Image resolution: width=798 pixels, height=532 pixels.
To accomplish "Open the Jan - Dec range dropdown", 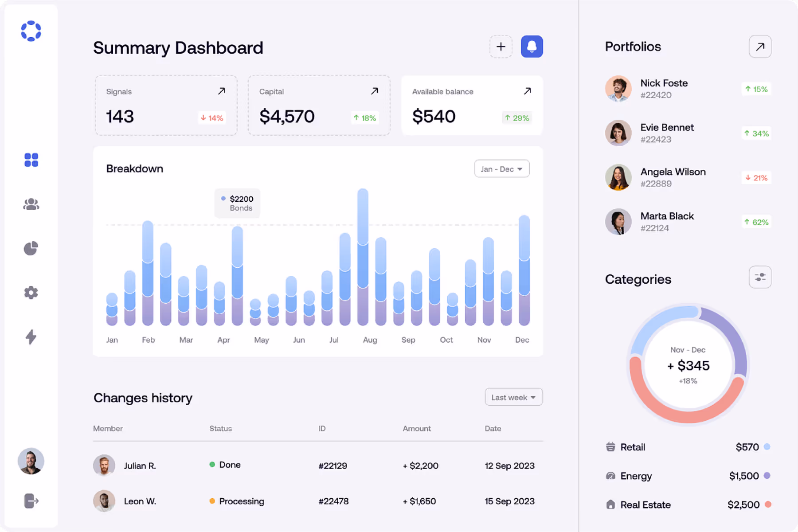I will click(x=501, y=169).
